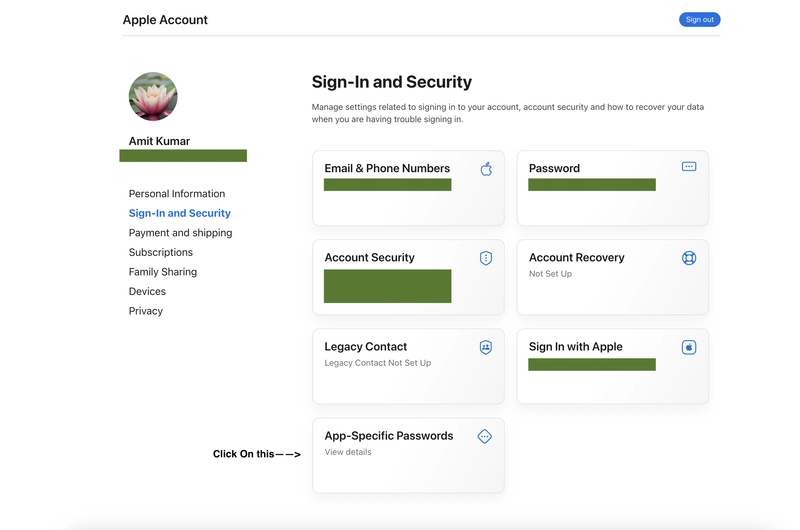
Task: Open the Sign In with Apple card title
Action: [x=576, y=347]
